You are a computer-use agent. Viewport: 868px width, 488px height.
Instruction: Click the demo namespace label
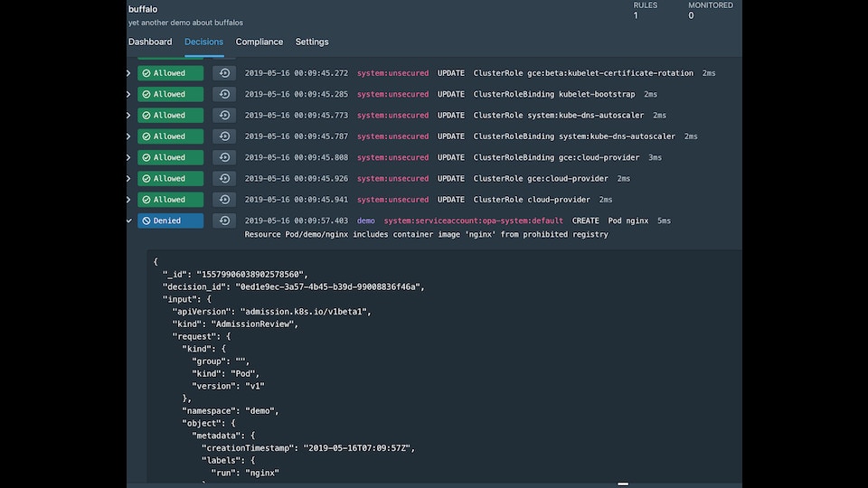[366, 221]
